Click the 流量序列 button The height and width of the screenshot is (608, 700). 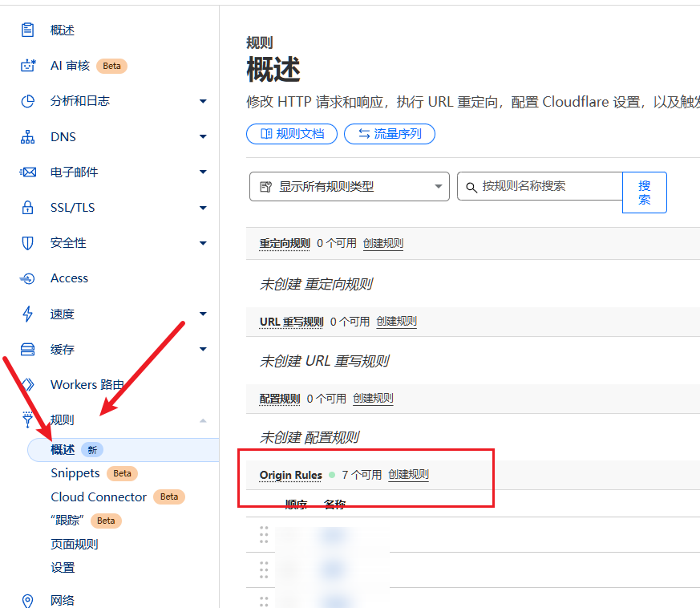click(x=389, y=134)
